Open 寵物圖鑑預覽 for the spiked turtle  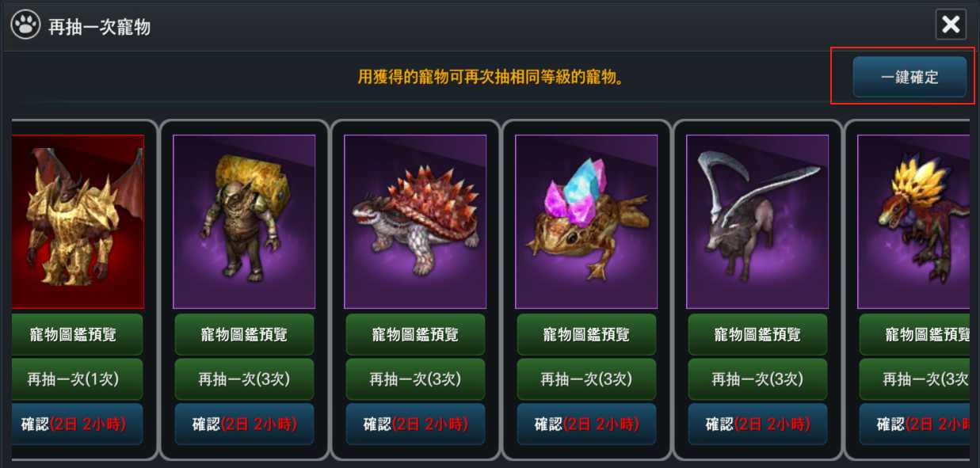[415, 334]
